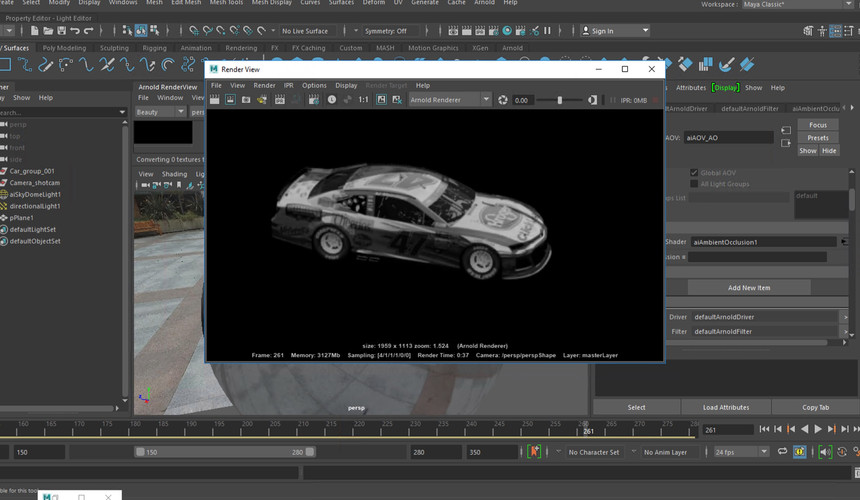Open the Arnold Renderer dropdown
Viewport: 860px width, 500px height.
tap(449, 100)
